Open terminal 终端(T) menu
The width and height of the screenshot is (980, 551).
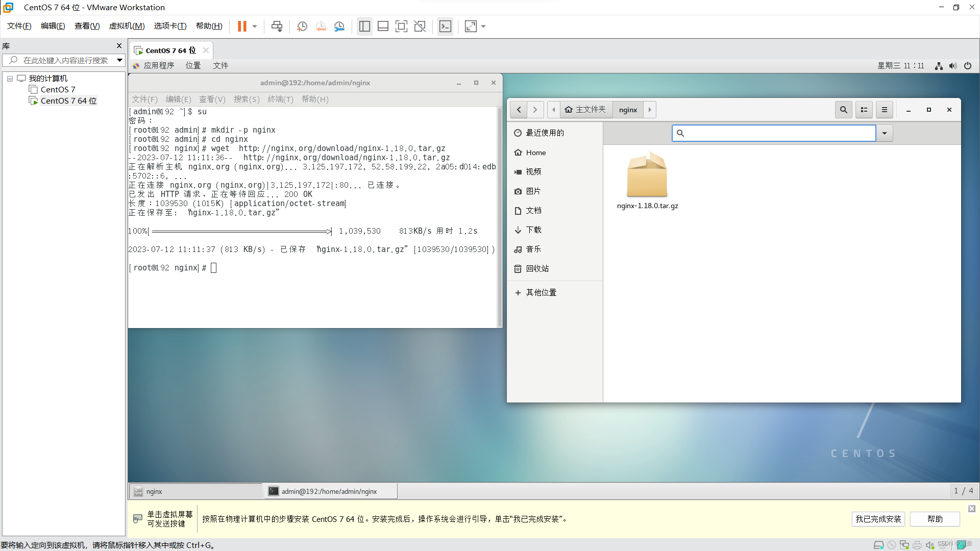click(280, 99)
